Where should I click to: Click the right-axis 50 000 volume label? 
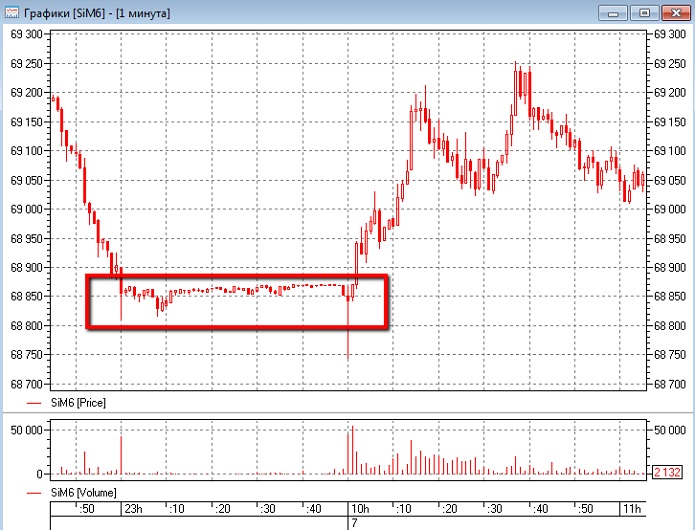click(x=670, y=430)
